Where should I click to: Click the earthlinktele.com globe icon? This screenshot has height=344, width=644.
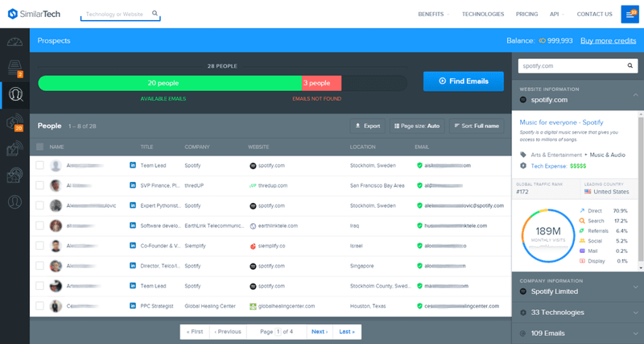pos(253,226)
